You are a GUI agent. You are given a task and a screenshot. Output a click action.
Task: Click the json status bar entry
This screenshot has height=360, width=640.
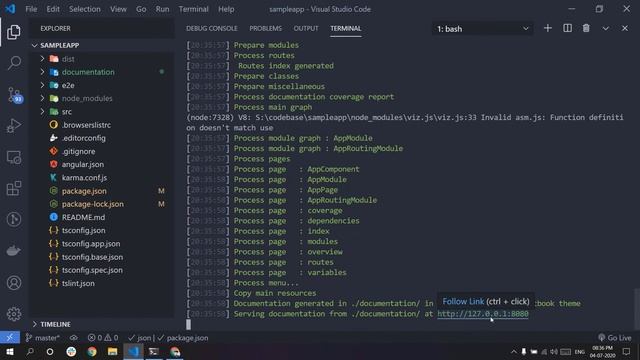[140, 338]
